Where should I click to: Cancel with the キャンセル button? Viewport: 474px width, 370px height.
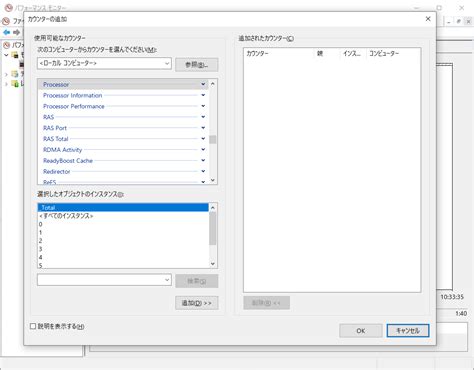(x=408, y=331)
